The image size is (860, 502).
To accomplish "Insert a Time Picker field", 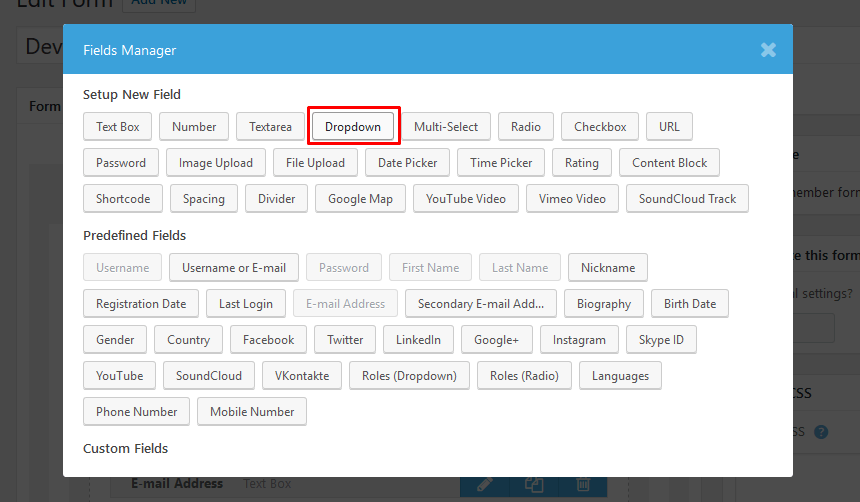I will (501, 163).
